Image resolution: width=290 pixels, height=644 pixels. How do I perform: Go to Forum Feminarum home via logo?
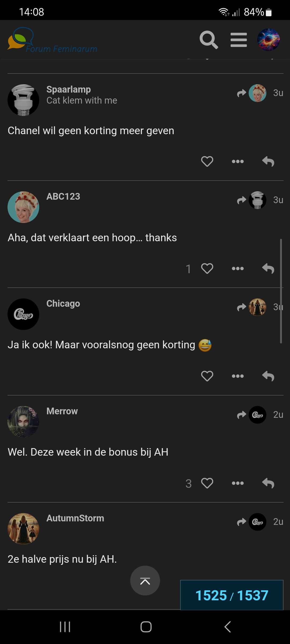pyautogui.click(x=52, y=40)
